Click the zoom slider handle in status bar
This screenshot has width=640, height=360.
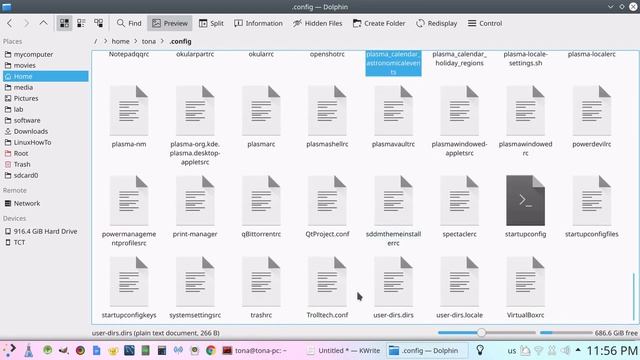point(482,333)
